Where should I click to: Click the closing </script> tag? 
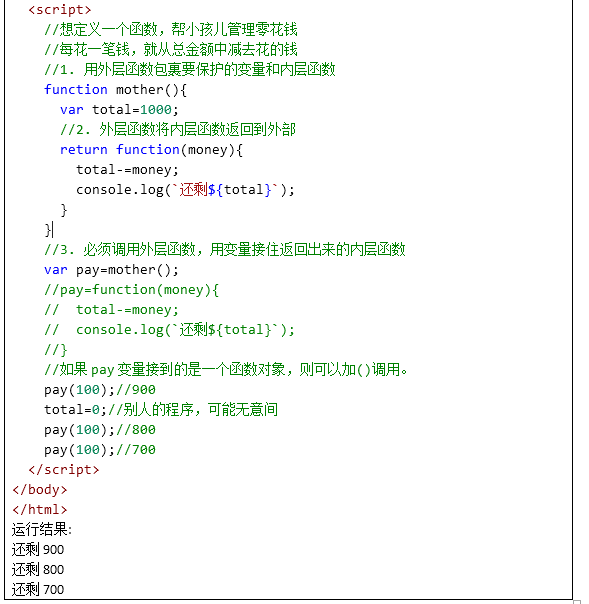coord(64,470)
